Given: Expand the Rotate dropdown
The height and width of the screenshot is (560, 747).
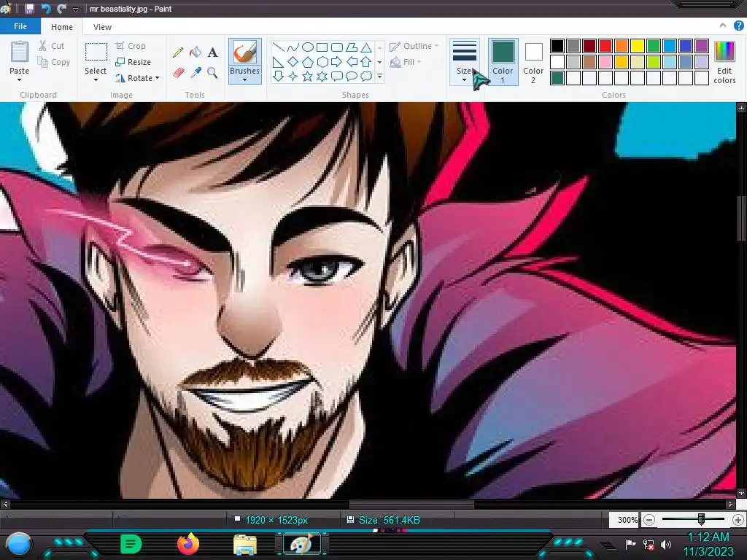Looking at the screenshot, I should tap(157, 77).
